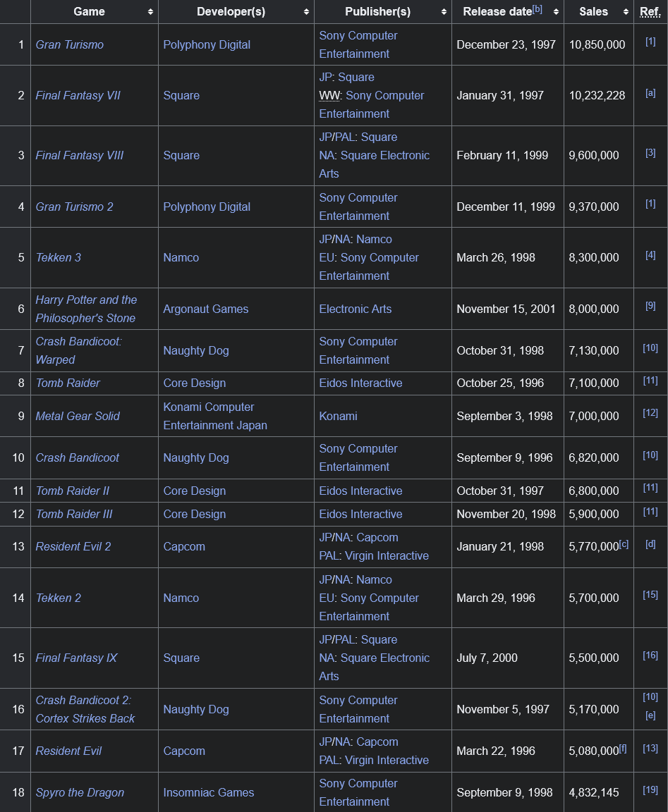Open footnote [f] next to Resident Evil sales

click(x=623, y=749)
